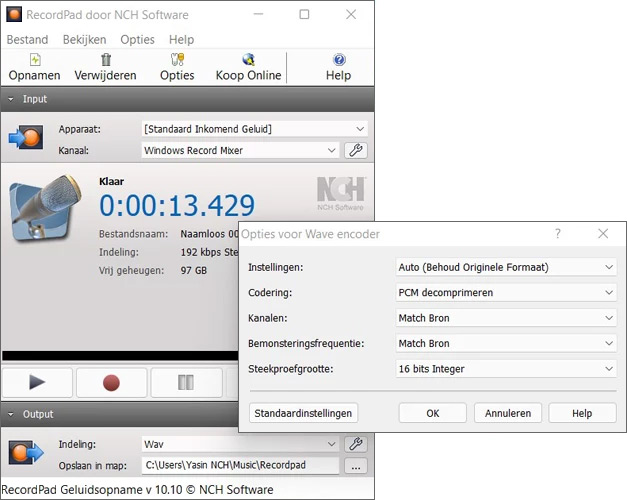This screenshot has width=627, height=500.
Task: Start recording with the red Record button
Action: (x=111, y=382)
